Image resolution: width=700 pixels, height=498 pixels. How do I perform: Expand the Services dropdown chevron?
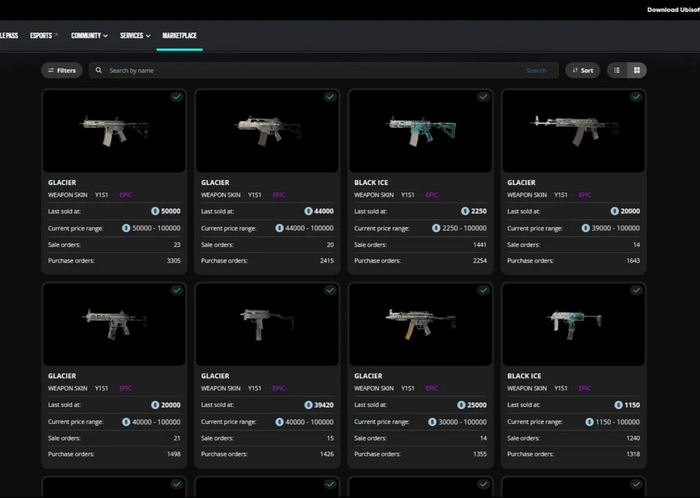(148, 36)
